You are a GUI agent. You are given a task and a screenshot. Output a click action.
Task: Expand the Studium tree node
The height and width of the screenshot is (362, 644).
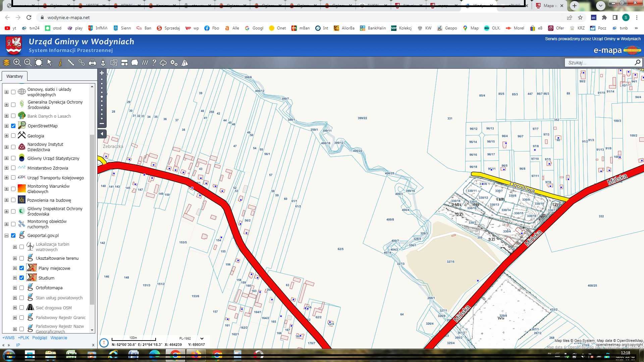15,278
